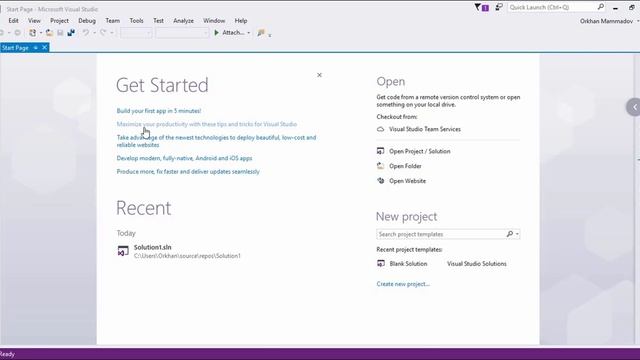Click the Open Folder link

(405, 166)
